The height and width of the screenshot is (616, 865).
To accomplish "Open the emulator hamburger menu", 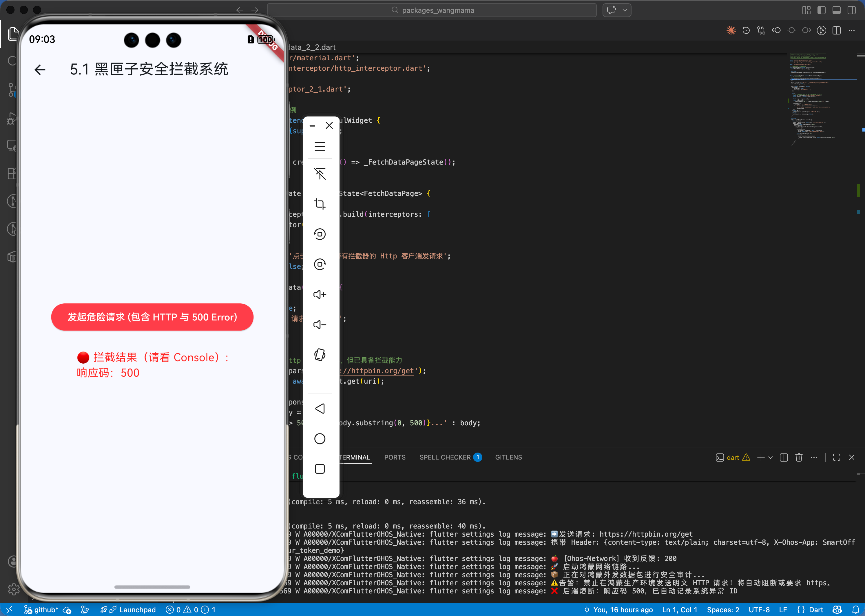I will coord(320,146).
